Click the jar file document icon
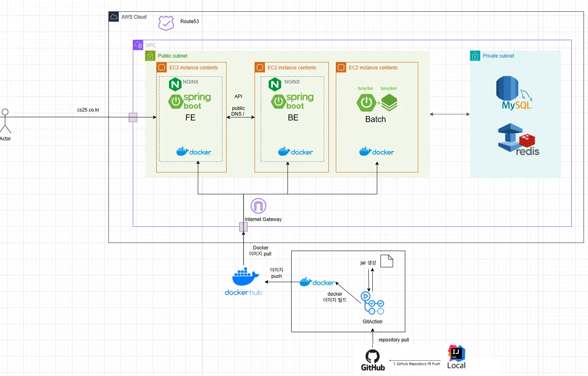 tap(387, 261)
